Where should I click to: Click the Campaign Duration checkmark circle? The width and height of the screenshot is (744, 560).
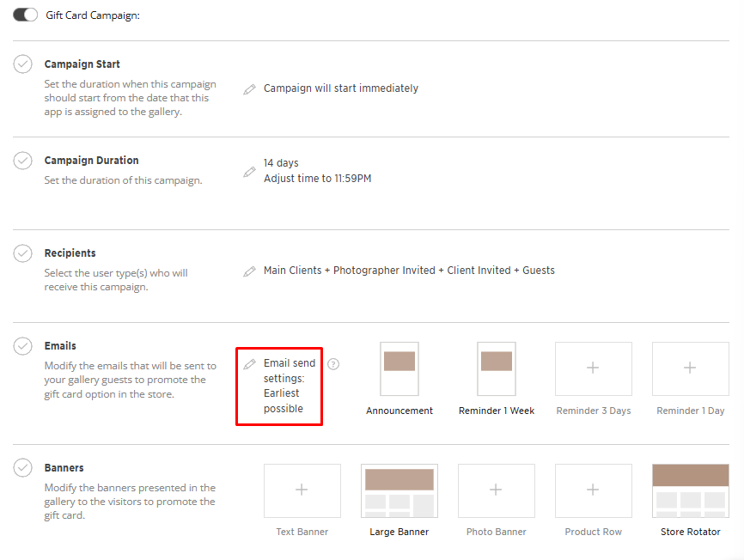coord(23,161)
